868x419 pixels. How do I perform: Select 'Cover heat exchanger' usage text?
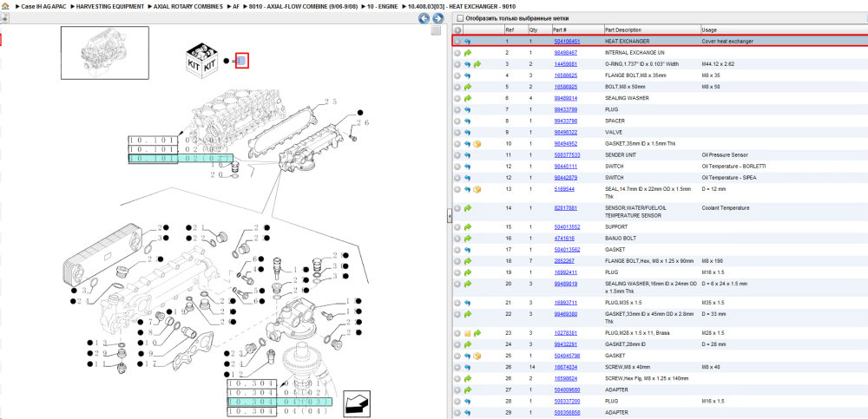click(x=727, y=42)
